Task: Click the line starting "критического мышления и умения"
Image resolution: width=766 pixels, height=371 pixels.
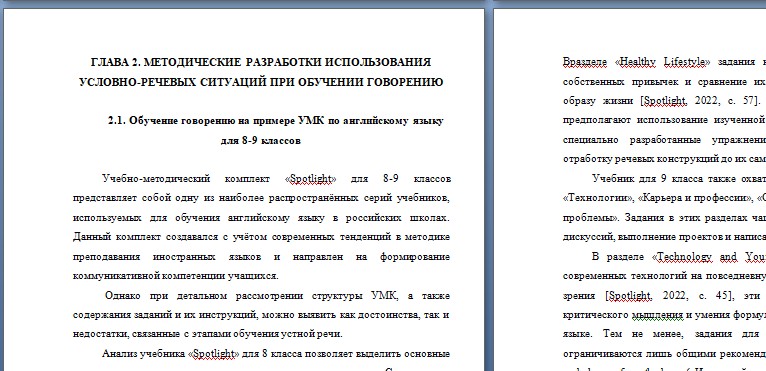Action: click(664, 315)
